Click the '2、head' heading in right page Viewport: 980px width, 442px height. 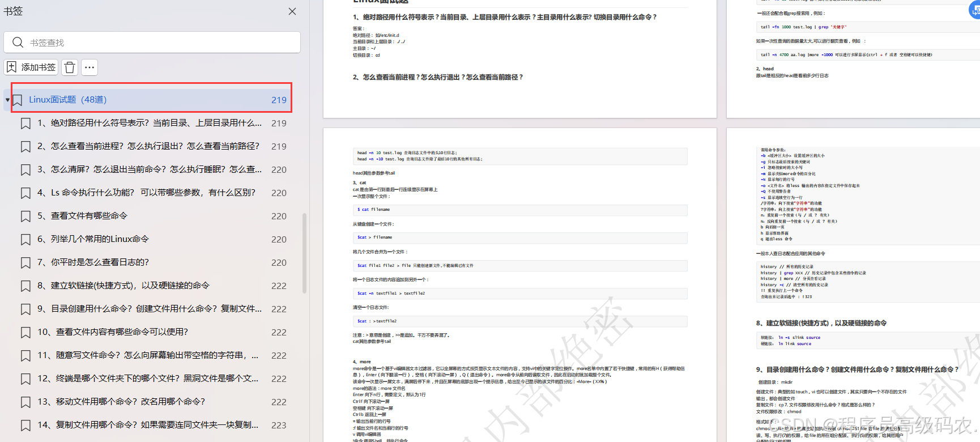click(765, 69)
